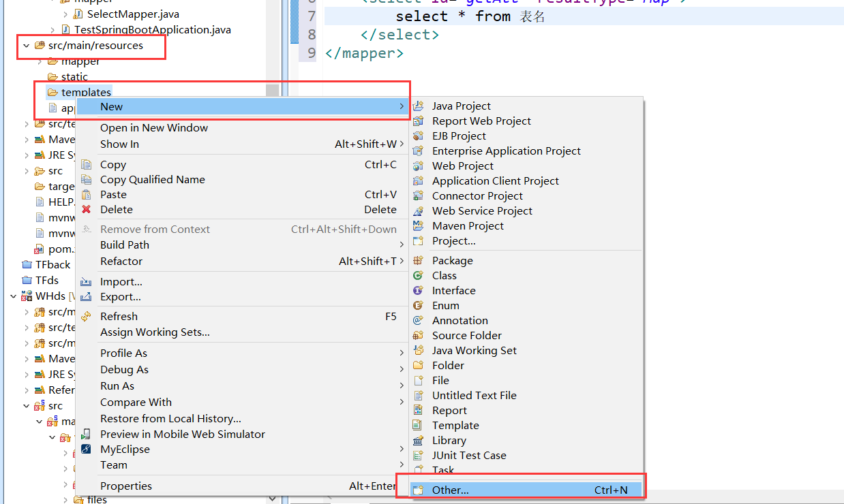Select File in New submenu

pos(440,380)
